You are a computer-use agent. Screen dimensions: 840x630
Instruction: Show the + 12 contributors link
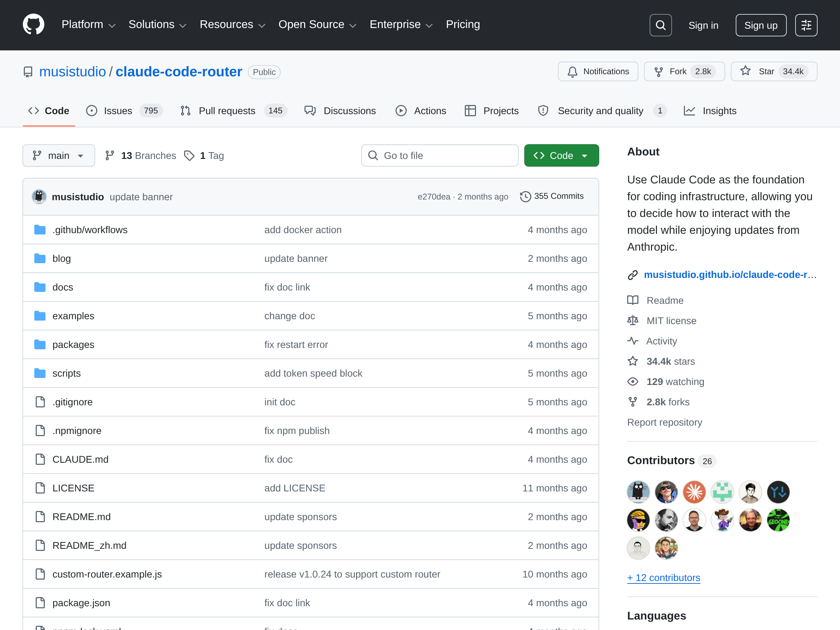[x=664, y=577]
